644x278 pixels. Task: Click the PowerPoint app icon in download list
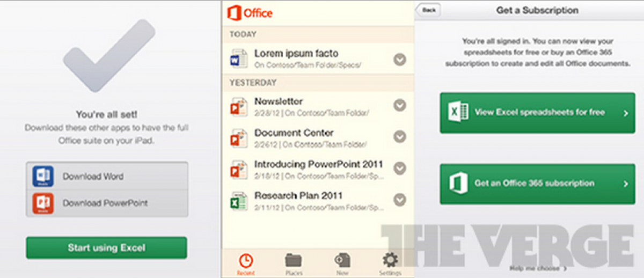point(43,203)
